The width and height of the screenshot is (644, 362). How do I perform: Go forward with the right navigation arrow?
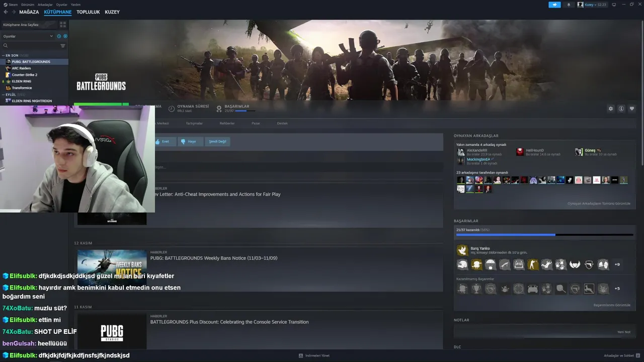pyautogui.click(x=14, y=12)
